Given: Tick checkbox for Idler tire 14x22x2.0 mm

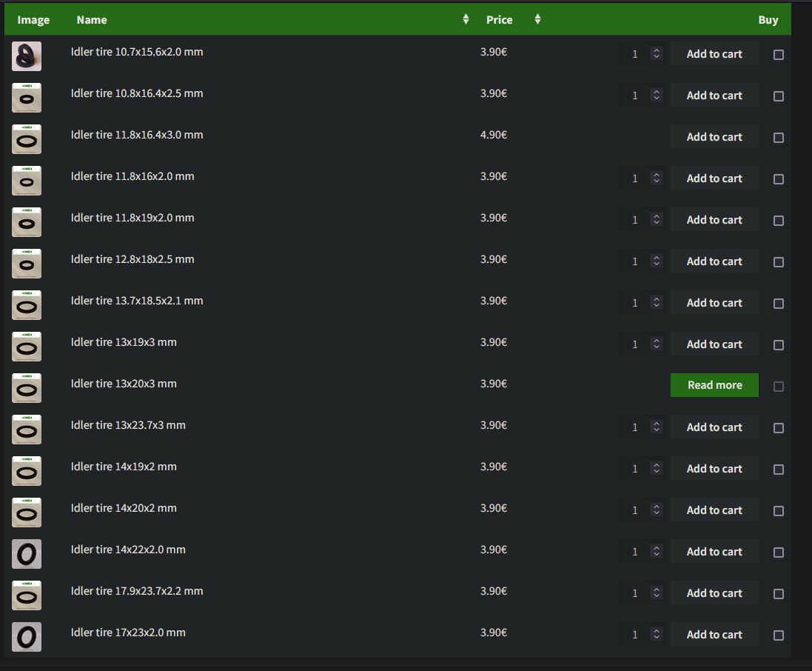Looking at the screenshot, I should coord(779,552).
